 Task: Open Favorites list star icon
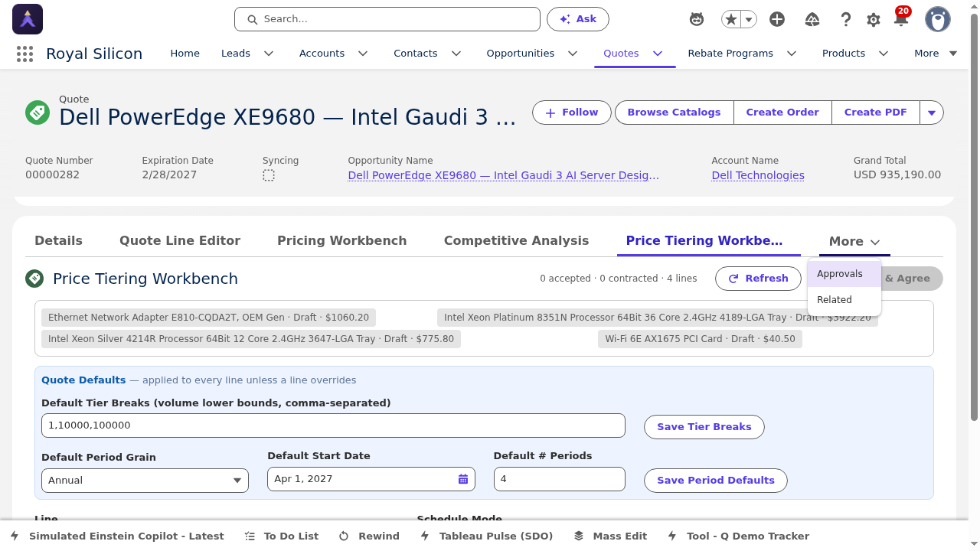click(731, 19)
